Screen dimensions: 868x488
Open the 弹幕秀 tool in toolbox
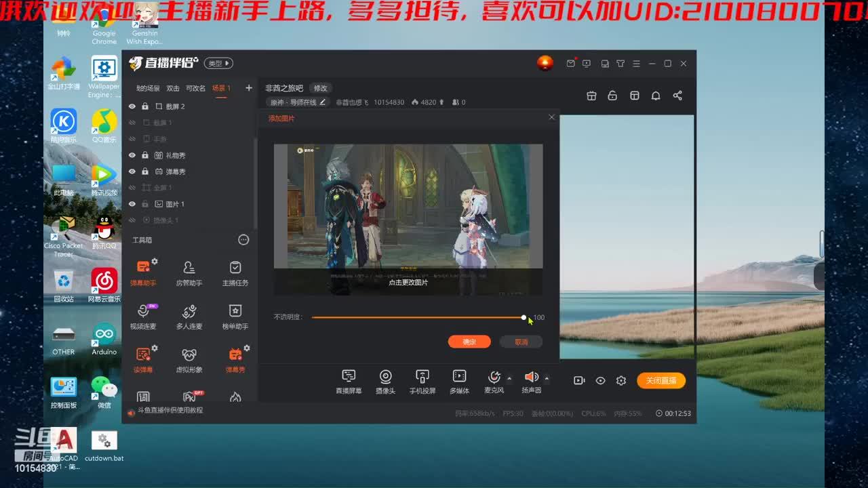(x=235, y=359)
